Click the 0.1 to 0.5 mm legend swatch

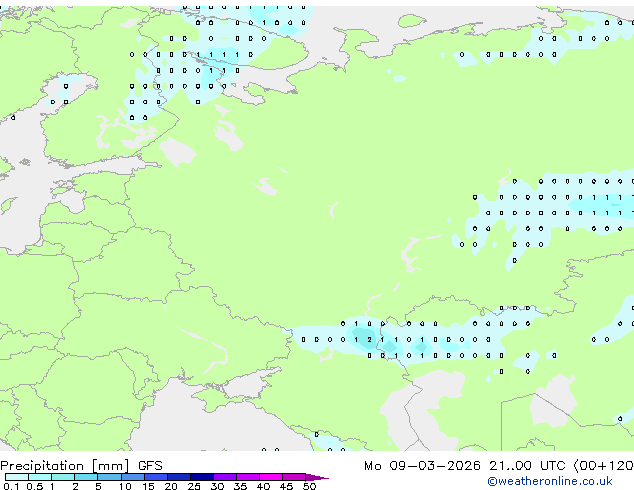coord(17,477)
